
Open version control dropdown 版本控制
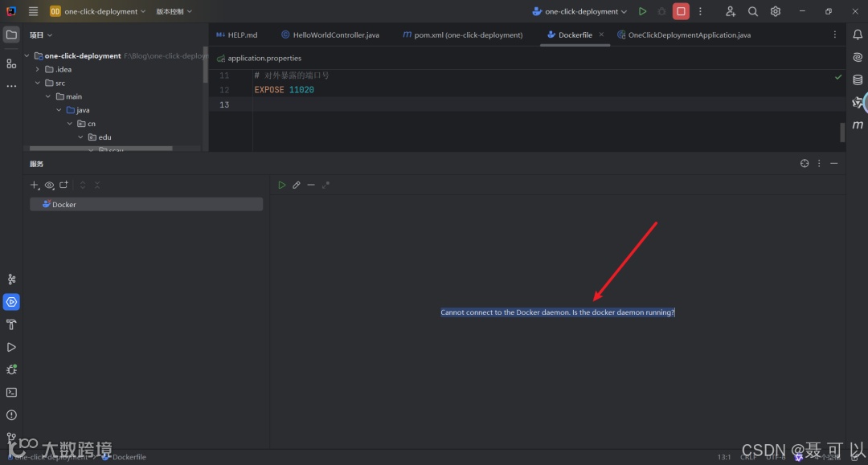tap(174, 11)
